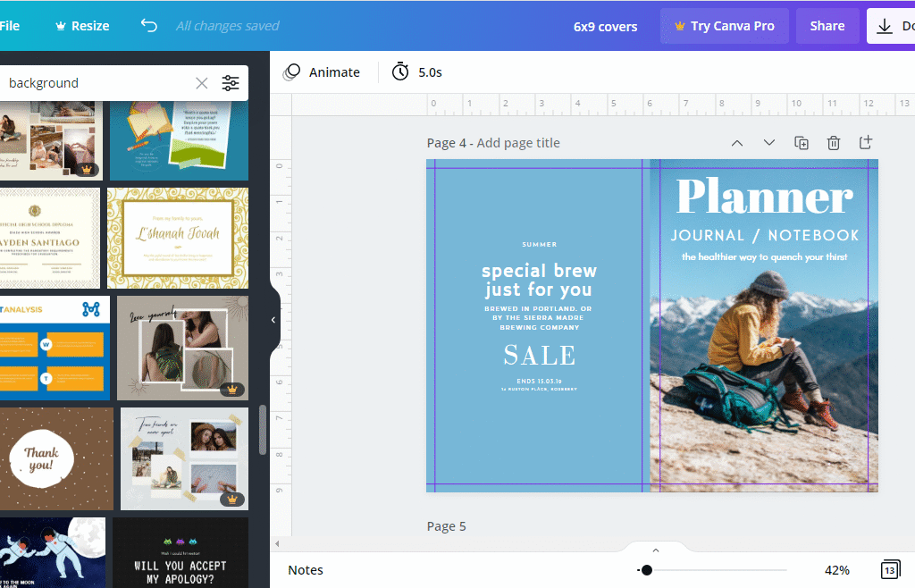Duplicate page 4 with copy icon
This screenshot has width=915, height=588.
pos(802,143)
